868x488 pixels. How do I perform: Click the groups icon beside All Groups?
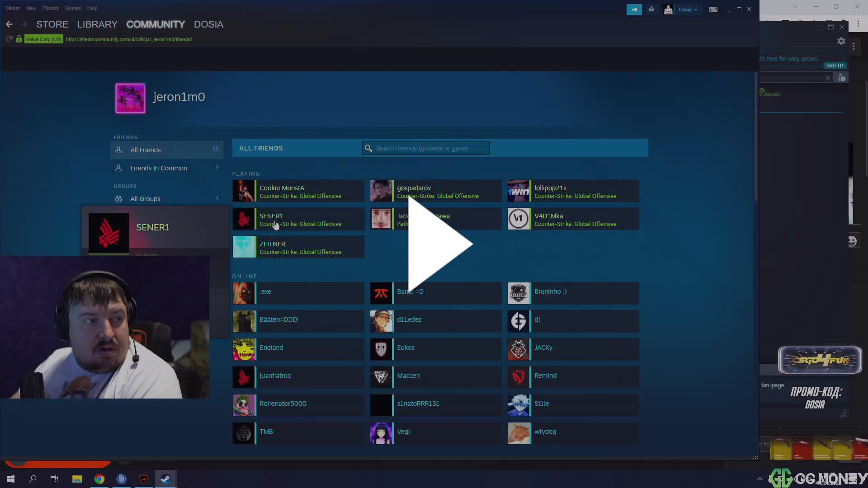(118, 199)
